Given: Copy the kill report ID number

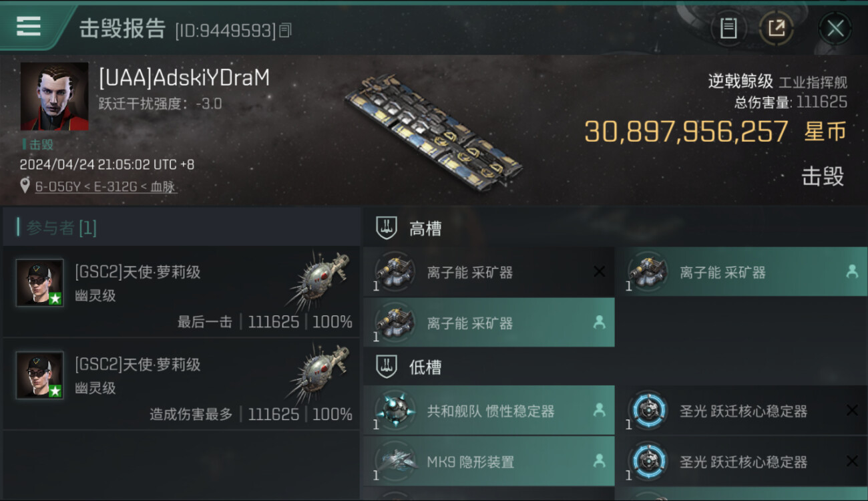Looking at the screenshot, I should pyautogui.click(x=285, y=30).
